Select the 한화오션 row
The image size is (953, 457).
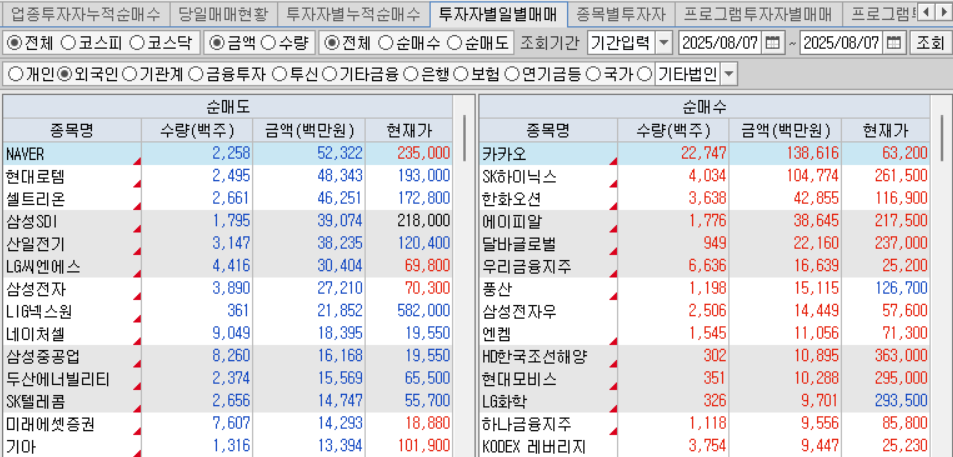click(x=704, y=199)
